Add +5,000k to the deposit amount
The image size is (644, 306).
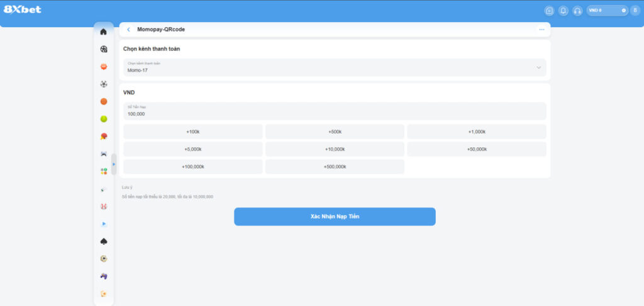pyautogui.click(x=193, y=149)
